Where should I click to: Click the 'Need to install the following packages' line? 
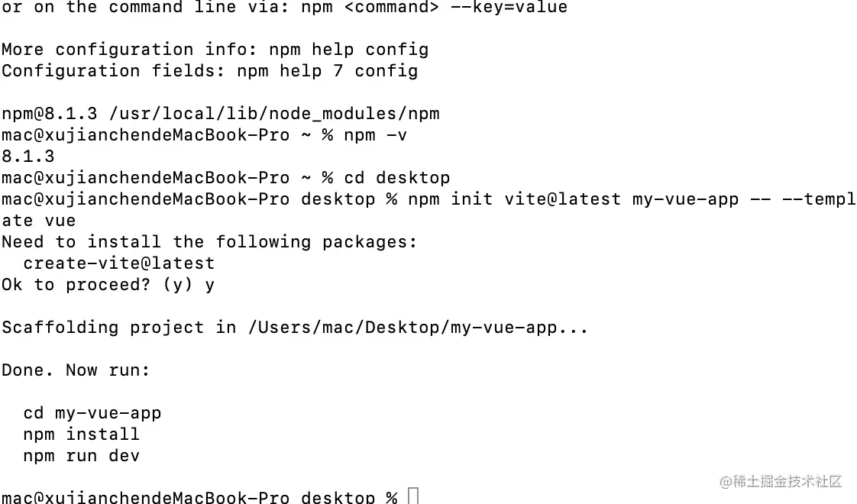(209, 242)
